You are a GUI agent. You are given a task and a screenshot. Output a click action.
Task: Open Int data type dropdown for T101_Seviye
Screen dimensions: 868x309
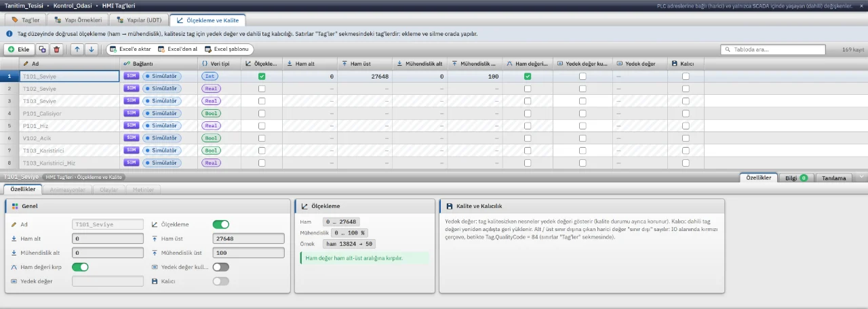(x=210, y=77)
